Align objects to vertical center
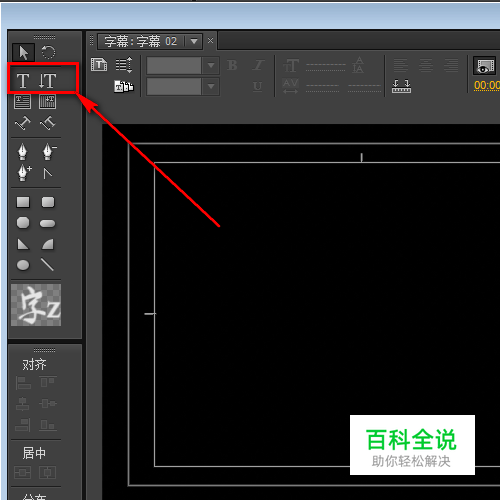This screenshot has width=500, height=500. pos(48,404)
